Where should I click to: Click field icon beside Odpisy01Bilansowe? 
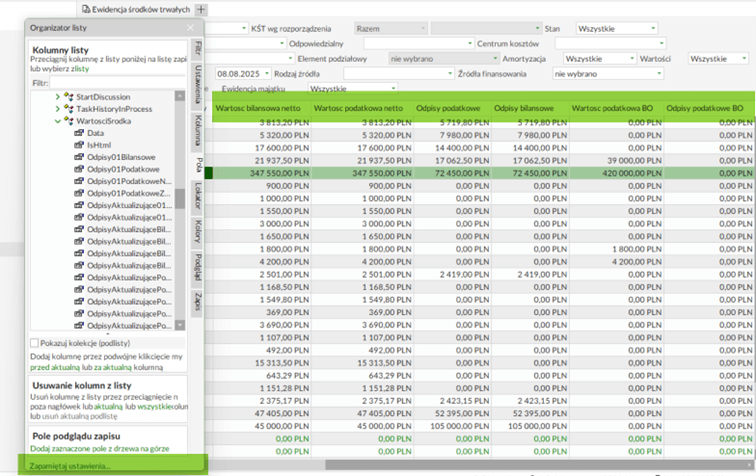[79, 157]
